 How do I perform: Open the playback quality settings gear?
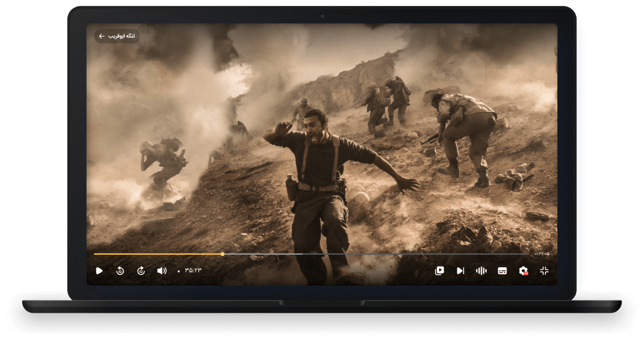pos(523,271)
